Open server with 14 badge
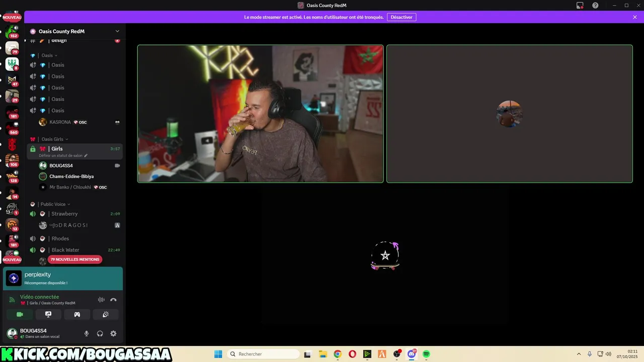The width and height of the screenshot is (644, 362). point(12,193)
